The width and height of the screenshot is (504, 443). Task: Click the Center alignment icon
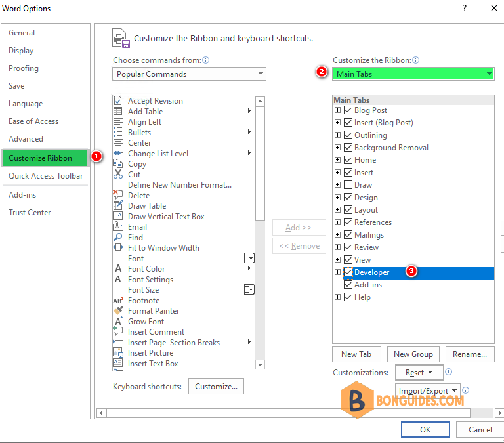click(118, 142)
